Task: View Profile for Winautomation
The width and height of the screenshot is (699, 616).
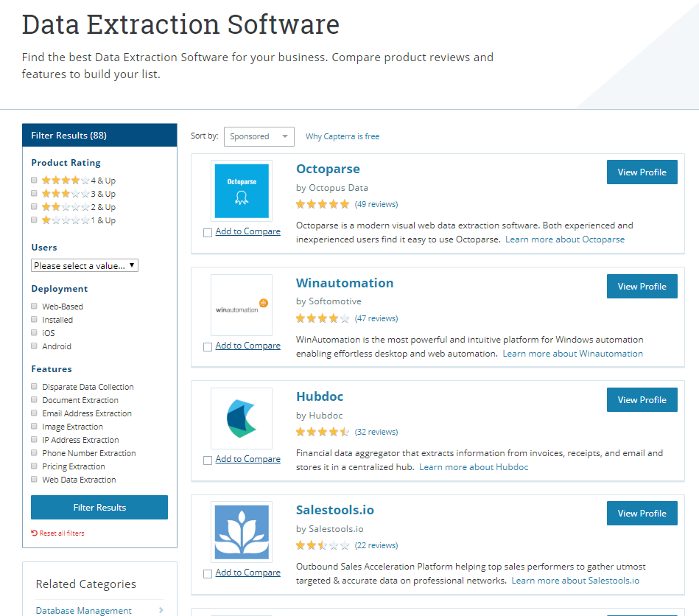Action: pyautogui.click(x=642, y=287)
